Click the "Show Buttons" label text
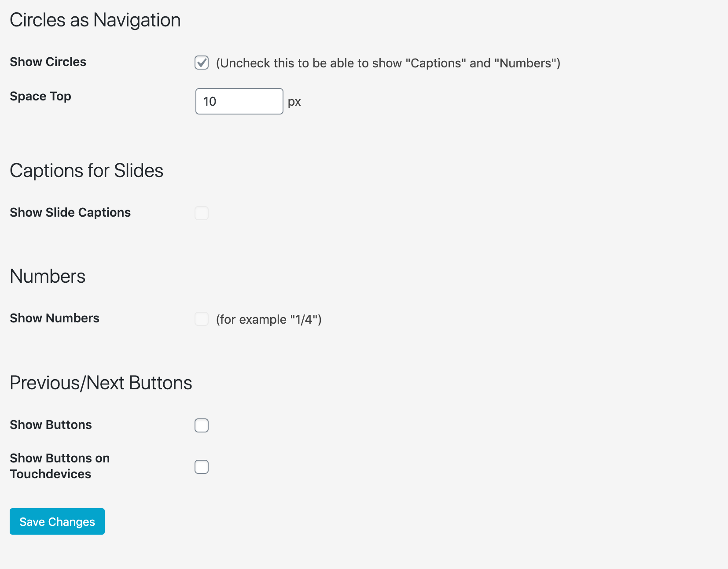Image resolution: width=728 pixels, height=569 pixels. pos(51,425)
